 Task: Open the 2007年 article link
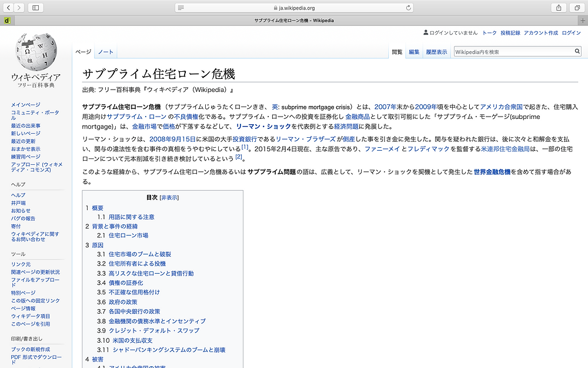(385, 107)
